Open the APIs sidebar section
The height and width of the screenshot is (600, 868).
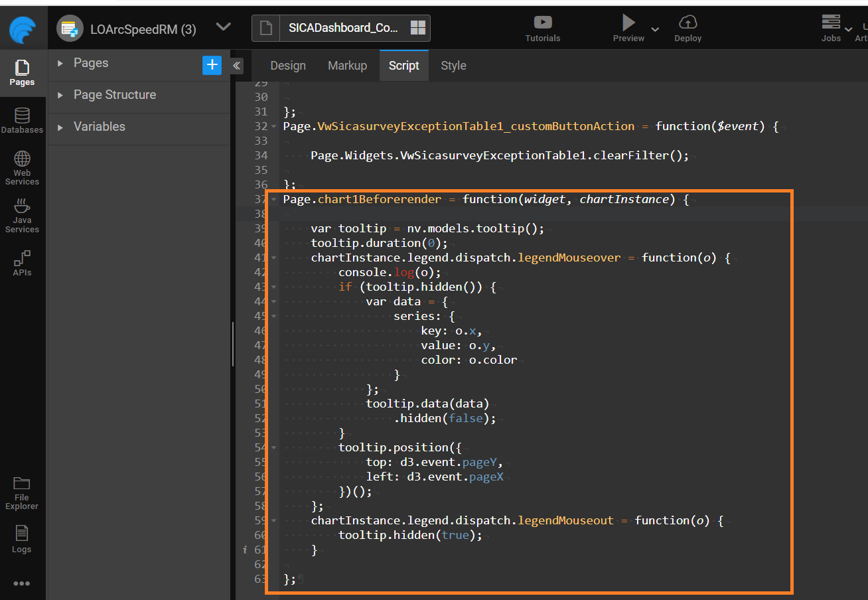tap(22, 263)
